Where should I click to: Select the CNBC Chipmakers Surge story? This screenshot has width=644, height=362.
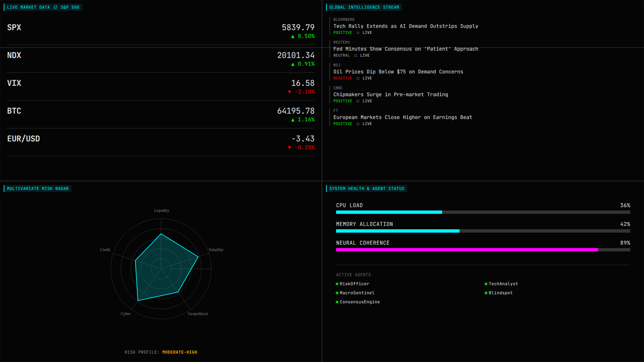click(x=390, y=95)
